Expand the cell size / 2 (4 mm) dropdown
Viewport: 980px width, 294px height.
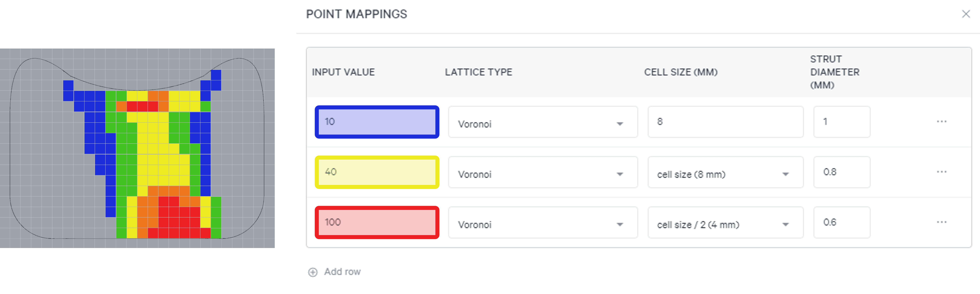click(x=726, y=223)
